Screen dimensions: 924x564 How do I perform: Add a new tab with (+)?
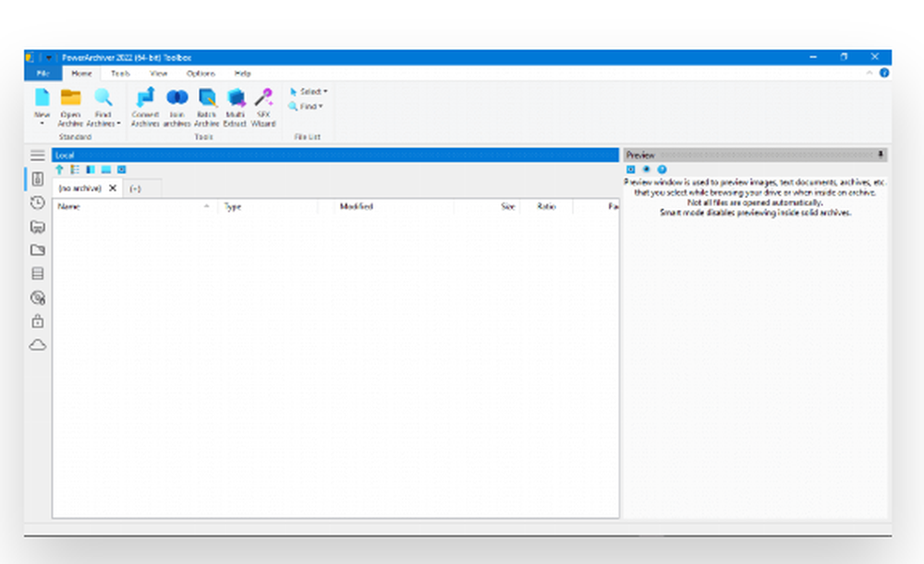coord(135,189)
